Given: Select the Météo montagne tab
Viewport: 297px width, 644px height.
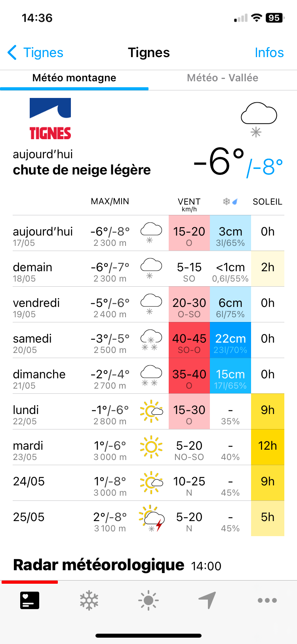Looking at the screenshot, I should click(x=74, y=78).
